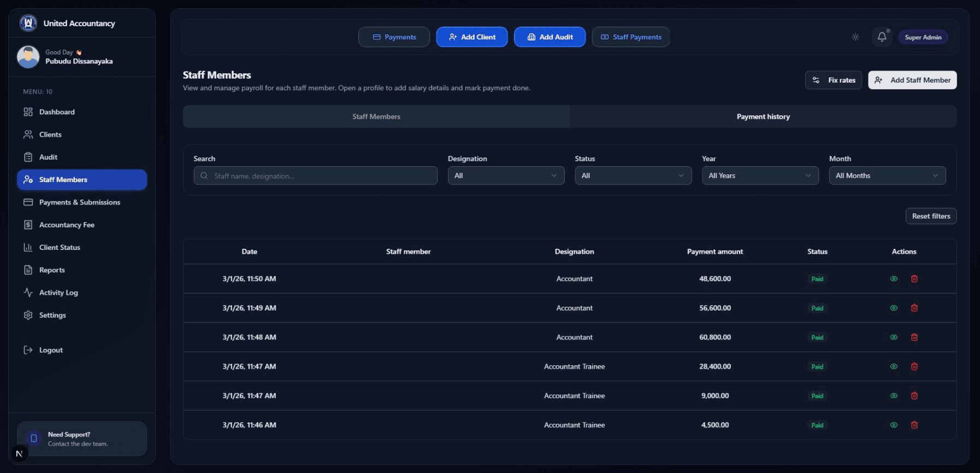This screenshot has height=473, width=980.
Task: Click the N logo badge bottom-left
Action: (x=19, y=453)
